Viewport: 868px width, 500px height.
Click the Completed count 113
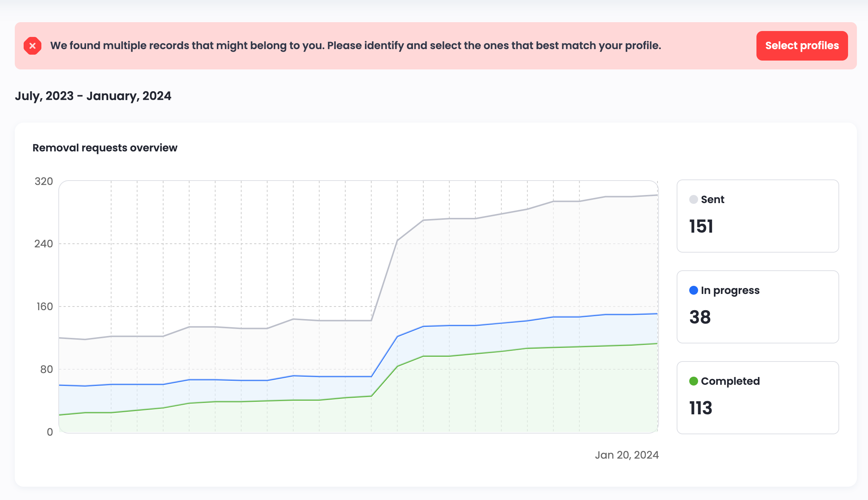pos(701,408)
